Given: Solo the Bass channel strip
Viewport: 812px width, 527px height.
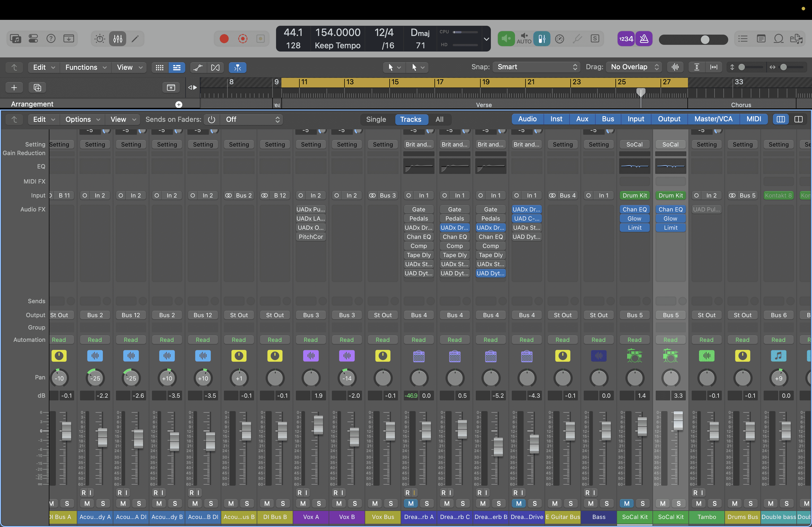Looking at the screenshot, I should pyautogui.click(x=607, y=503).
